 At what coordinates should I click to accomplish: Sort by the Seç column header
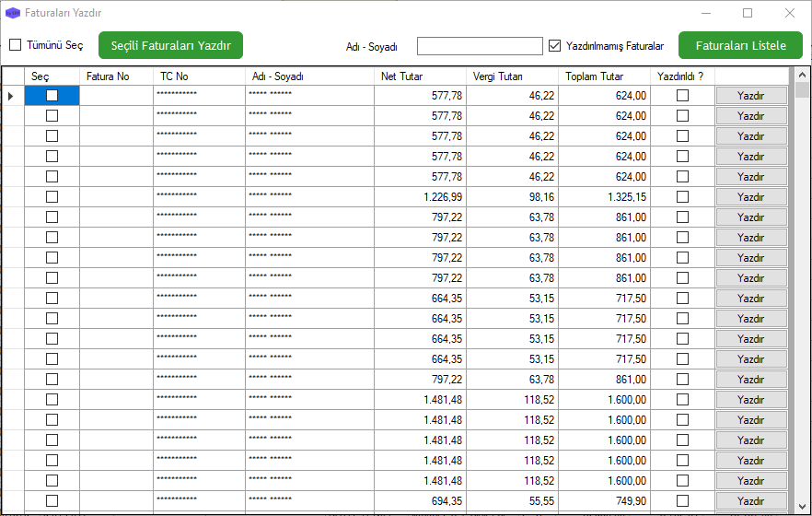(52, 76)
